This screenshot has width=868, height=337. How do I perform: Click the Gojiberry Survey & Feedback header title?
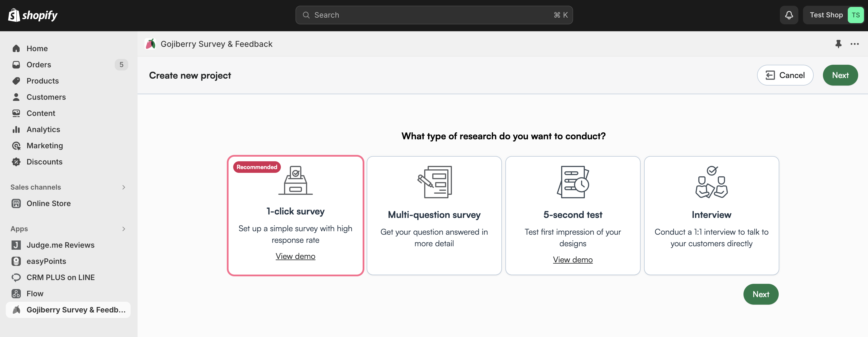point(217,44)
